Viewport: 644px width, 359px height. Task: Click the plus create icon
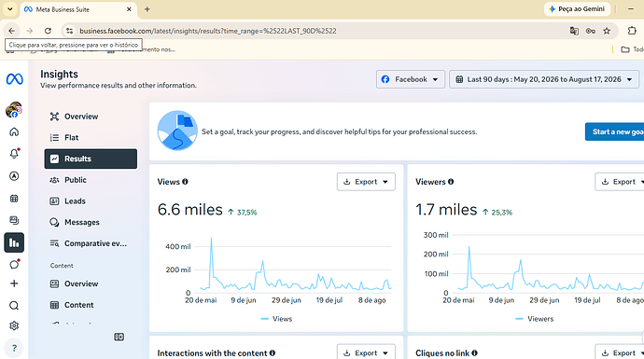pyautogui.click(x=14, y=283)
